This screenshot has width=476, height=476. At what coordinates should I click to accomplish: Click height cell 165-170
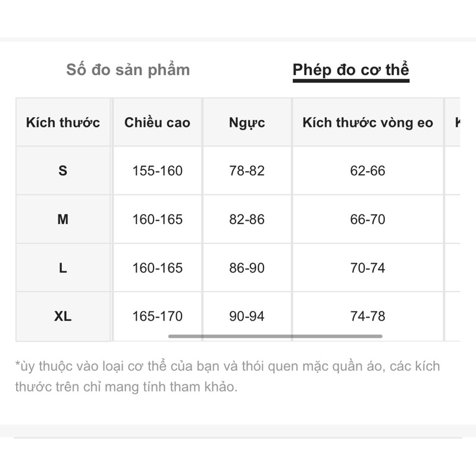pyautogui.click(x=157, y=316)
